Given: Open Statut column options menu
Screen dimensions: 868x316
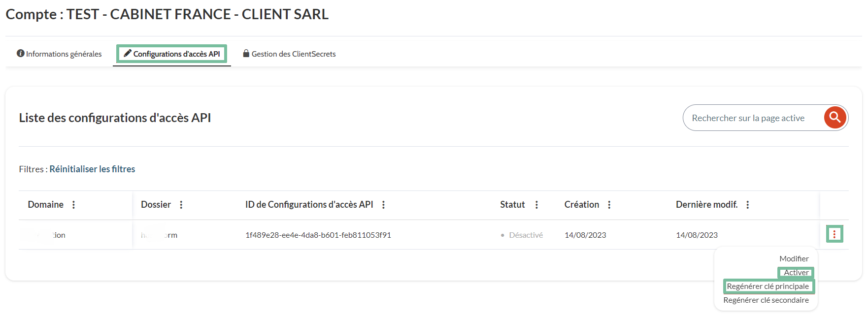Looking at the screenshot, I should click(536, 205).
